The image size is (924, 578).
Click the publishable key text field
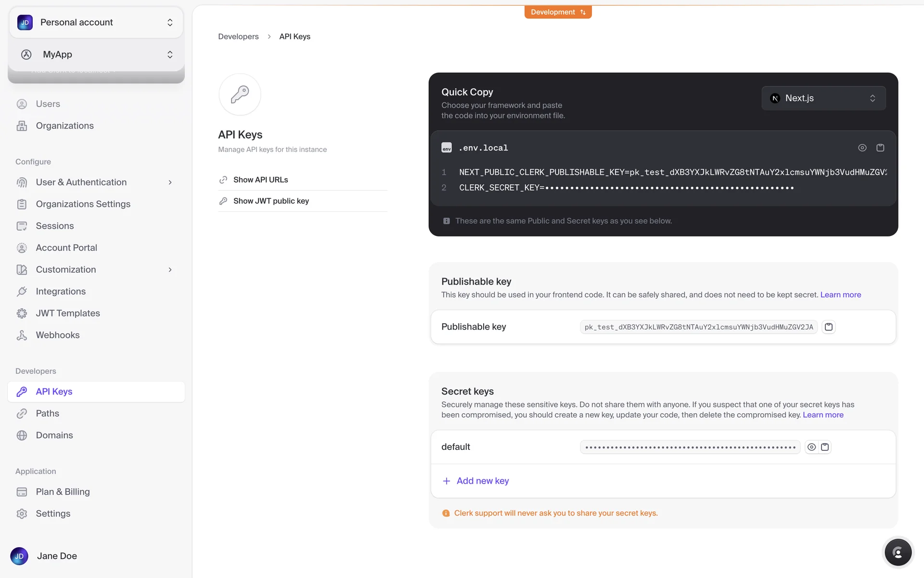tap(698, 327)
